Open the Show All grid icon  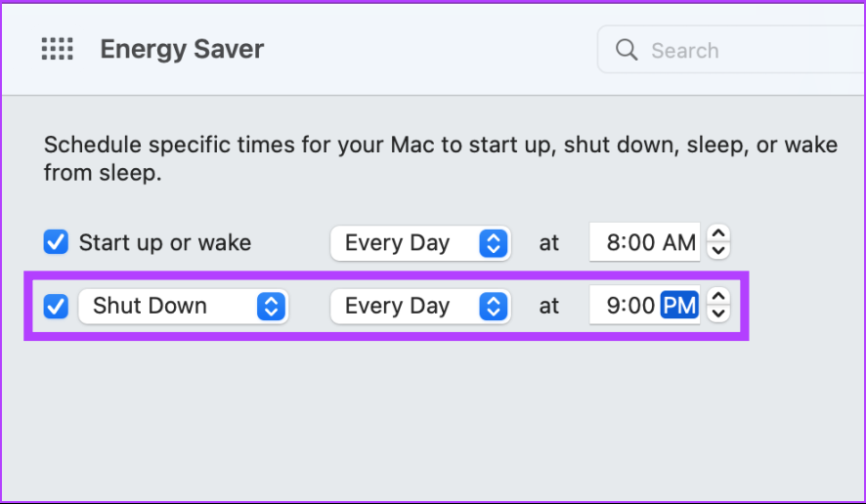click(58, 49)
